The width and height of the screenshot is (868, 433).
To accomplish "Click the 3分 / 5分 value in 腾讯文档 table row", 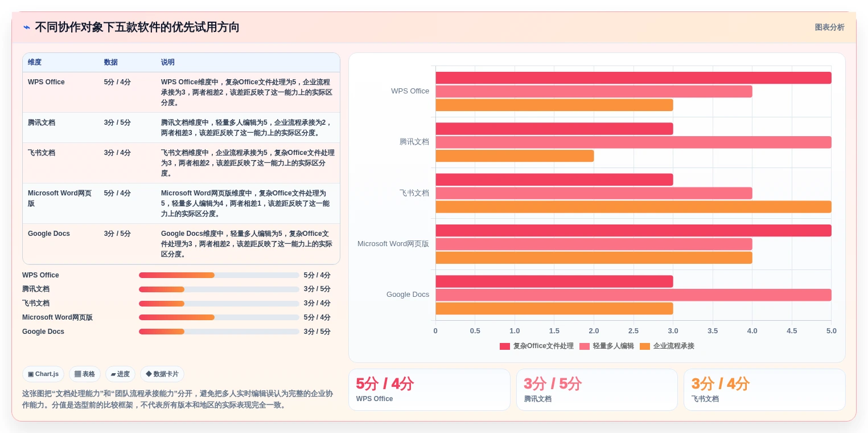I will (x=117, y=122).
